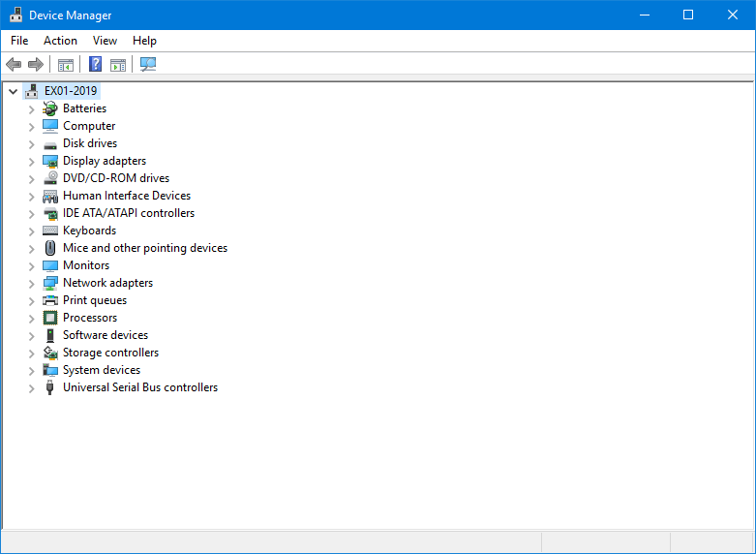Image resolution: width=756 pixels, height=554 pixels.
Task: Expand the Network adapters node
Action: pos(31,283)
